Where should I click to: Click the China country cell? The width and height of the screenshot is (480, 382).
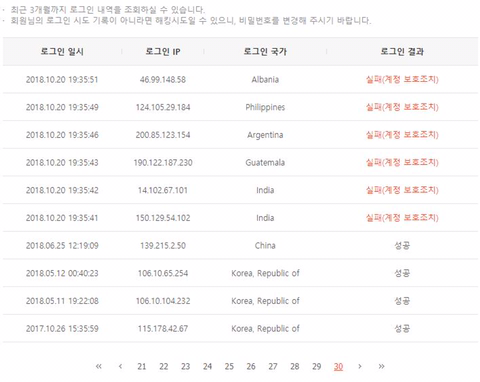(x=265, y=246)
